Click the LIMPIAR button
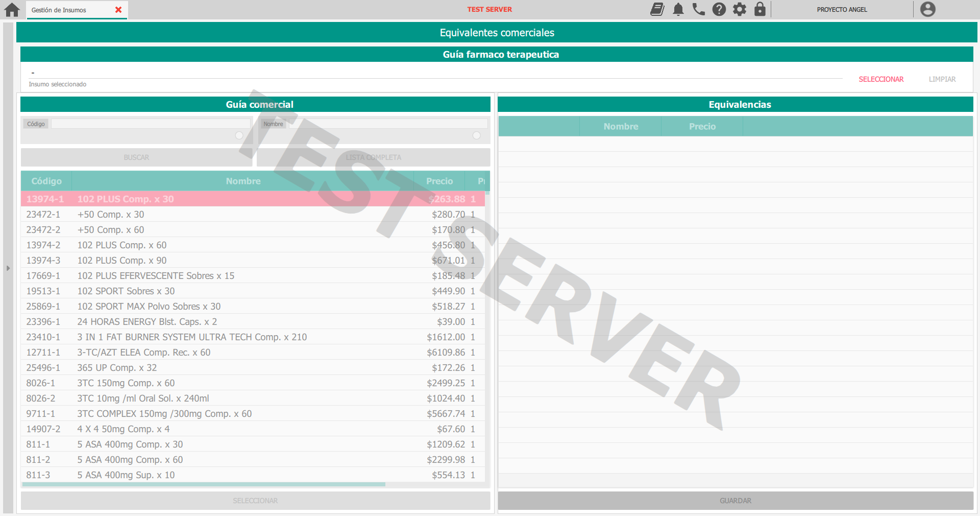Screen dimensions: 980x516 [x=942, y=79]
